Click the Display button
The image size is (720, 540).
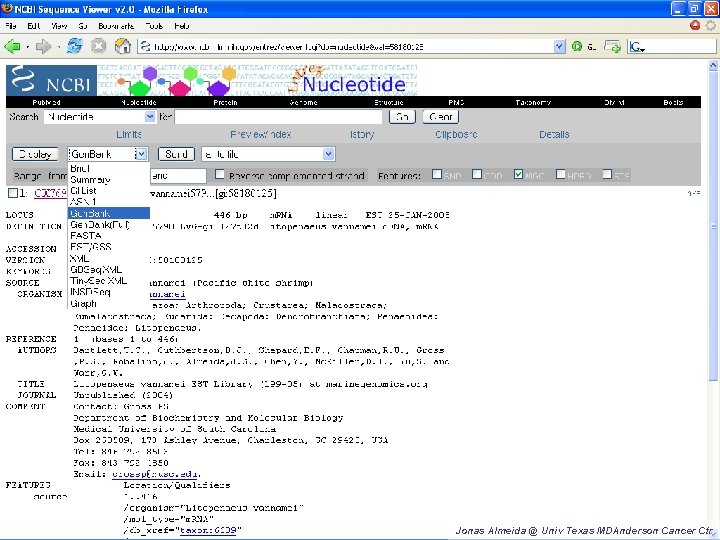click(x=35, y=154)
